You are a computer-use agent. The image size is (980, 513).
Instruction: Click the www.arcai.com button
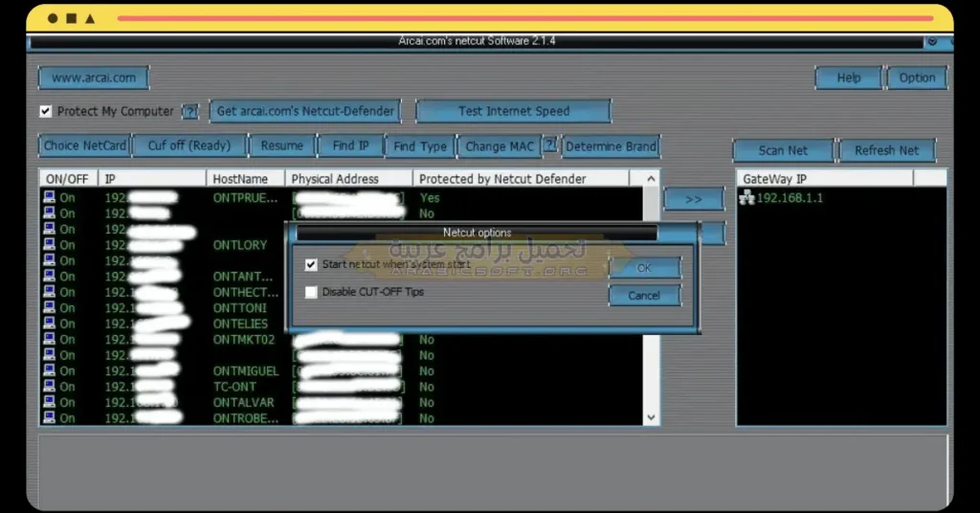tap(93, 78)
